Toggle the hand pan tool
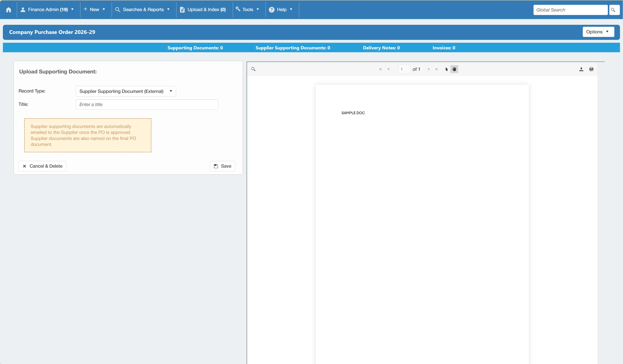This screenshot has width=623, height=364. point(454,69)
